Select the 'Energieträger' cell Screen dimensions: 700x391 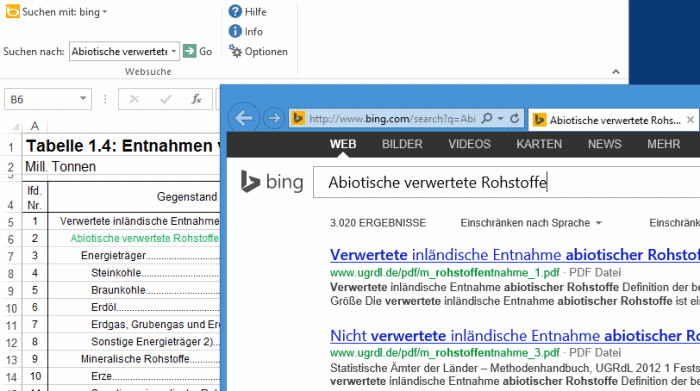pos(134,256)
